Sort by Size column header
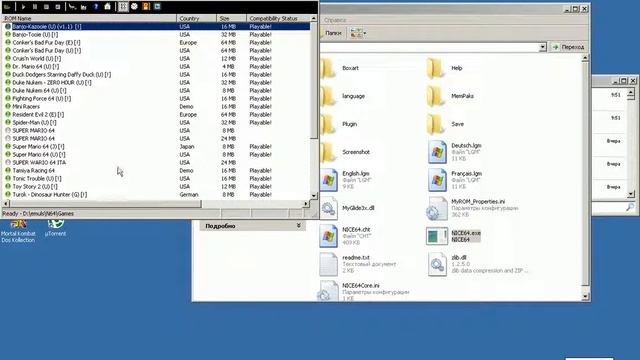 (x=232, y=18)
